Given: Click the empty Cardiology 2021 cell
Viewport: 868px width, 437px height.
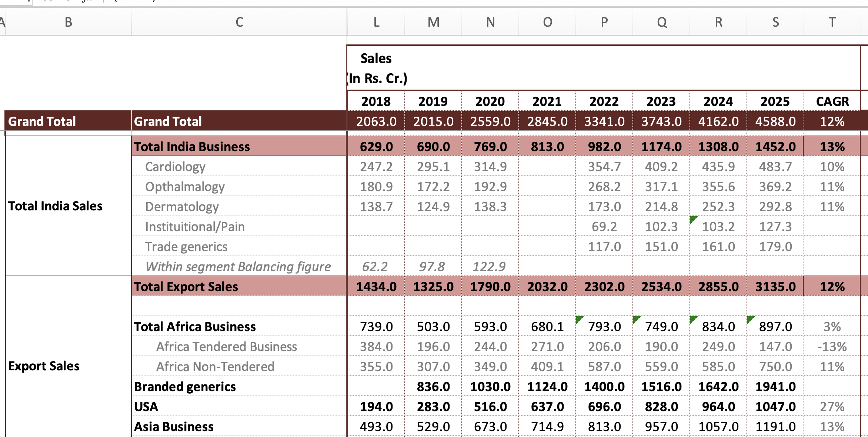Looking at the screenshot, I should pos(547,167).
